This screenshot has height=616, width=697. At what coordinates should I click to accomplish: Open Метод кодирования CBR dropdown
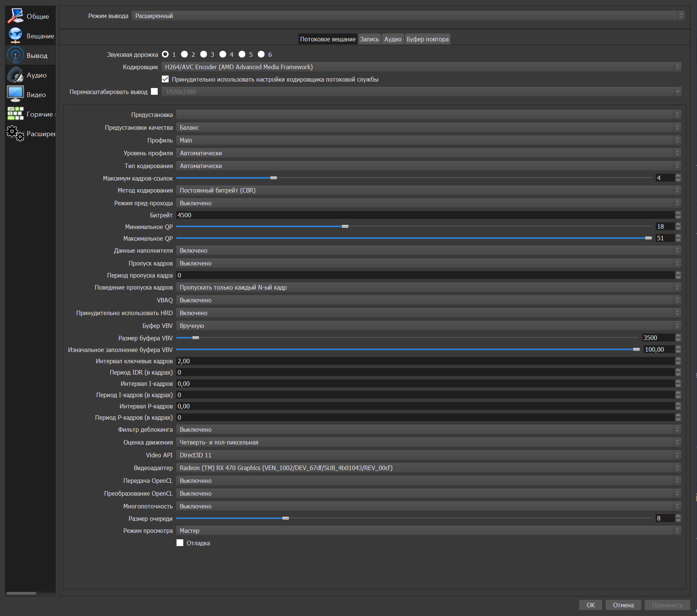tap(428, 190)
